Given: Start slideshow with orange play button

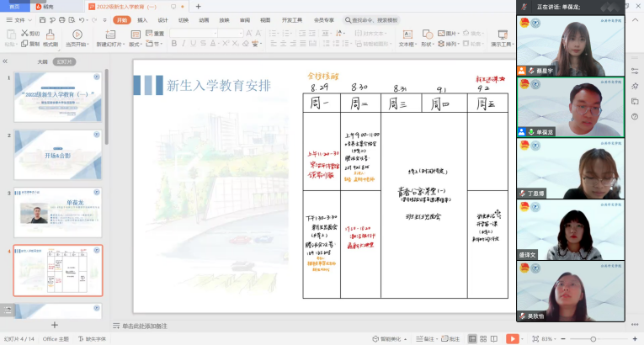Looking at the screenshot, I should click(512, 338).
